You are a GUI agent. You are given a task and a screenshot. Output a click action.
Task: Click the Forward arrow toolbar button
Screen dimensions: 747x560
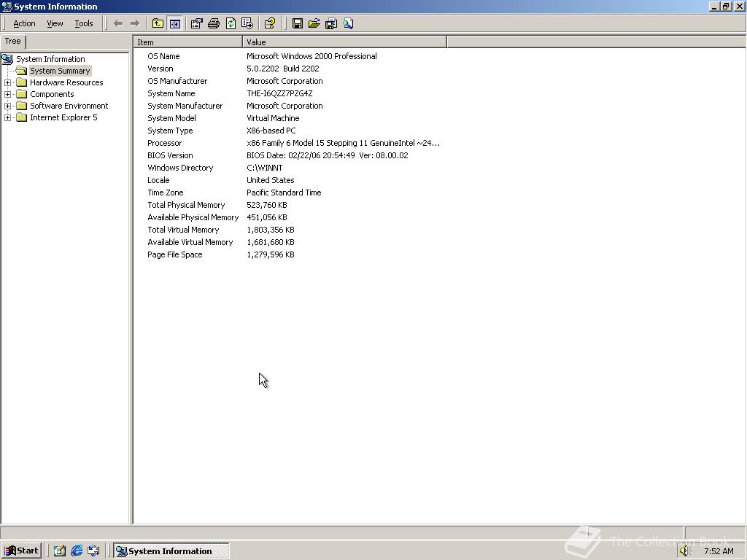[135, 23]
